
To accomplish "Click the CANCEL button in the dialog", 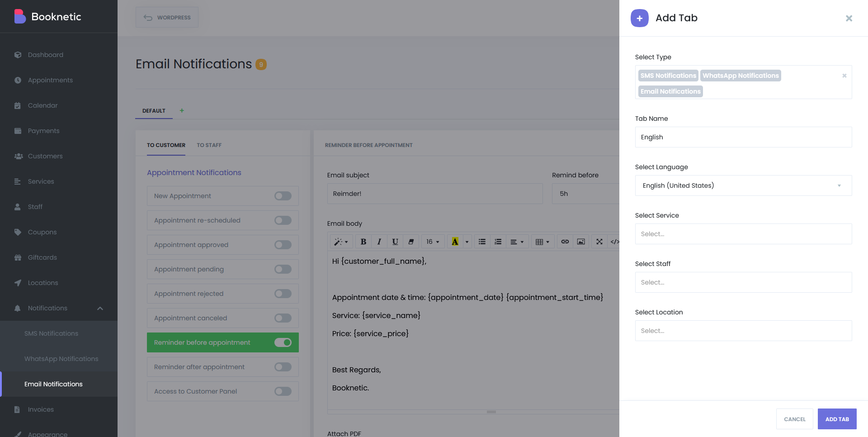I will [x=794, y=419].
